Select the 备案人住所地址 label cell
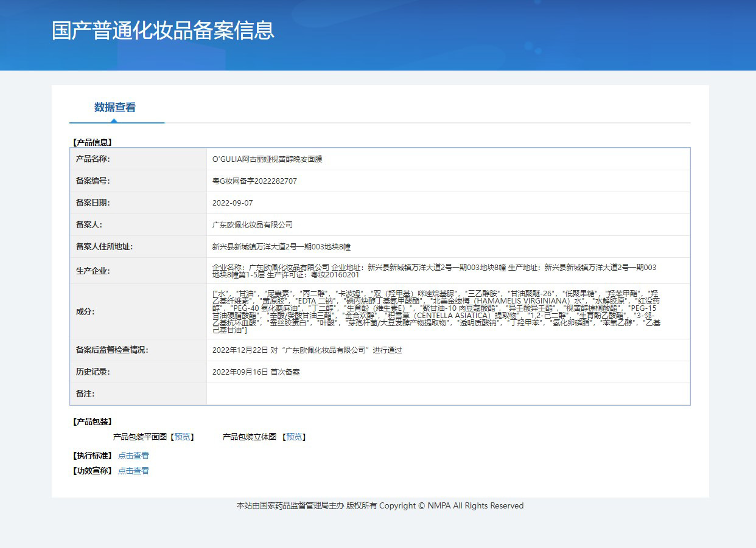The width and height of the screenshot is (756, 548). tap(138, 247)
